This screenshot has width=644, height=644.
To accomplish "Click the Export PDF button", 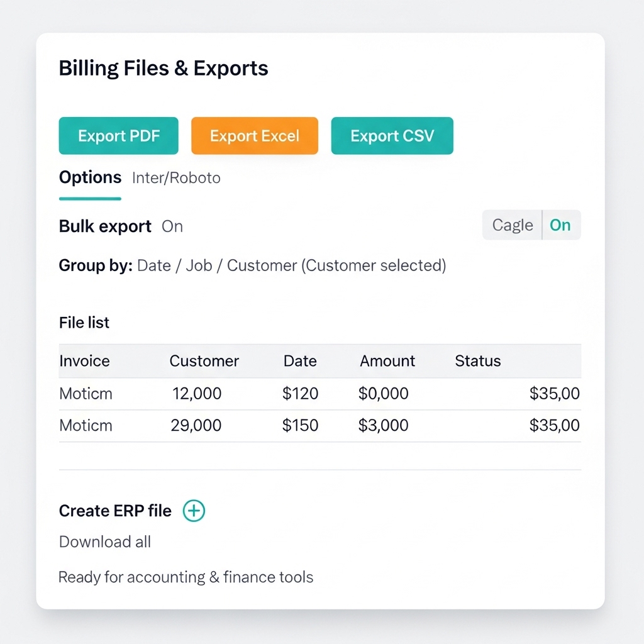I will click(x=119, y=136).
